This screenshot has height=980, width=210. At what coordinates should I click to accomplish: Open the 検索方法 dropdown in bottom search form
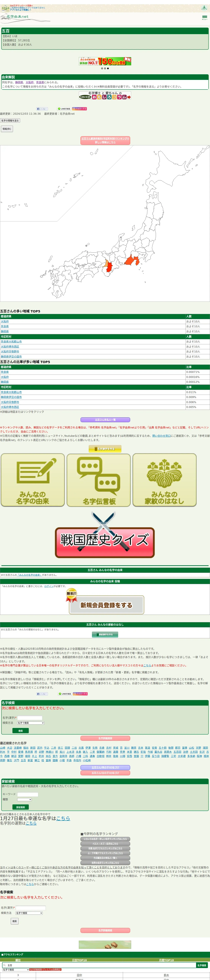point(29,913)
